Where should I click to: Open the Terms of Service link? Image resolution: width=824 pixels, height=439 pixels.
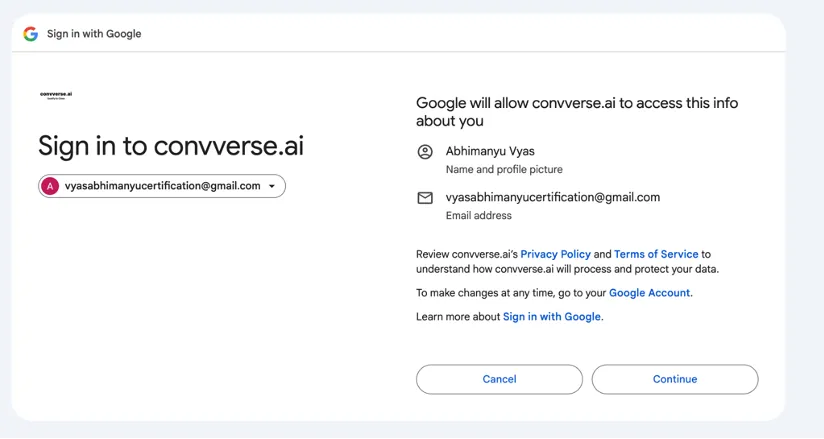click(656, 254)
